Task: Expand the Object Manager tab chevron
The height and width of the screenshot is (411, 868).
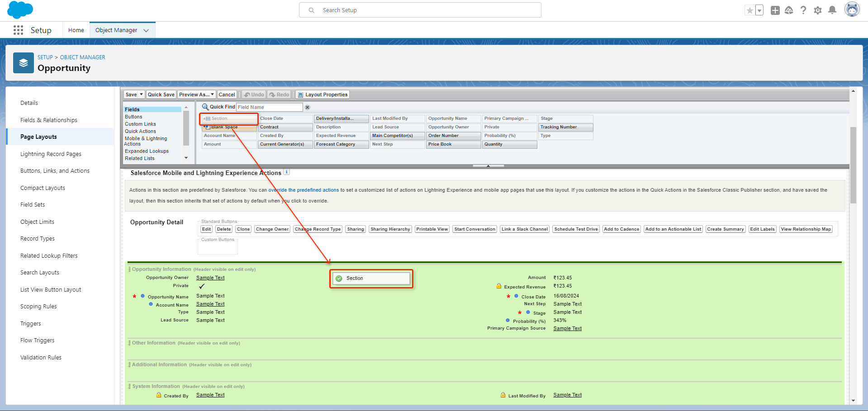Action: point(146,30)
